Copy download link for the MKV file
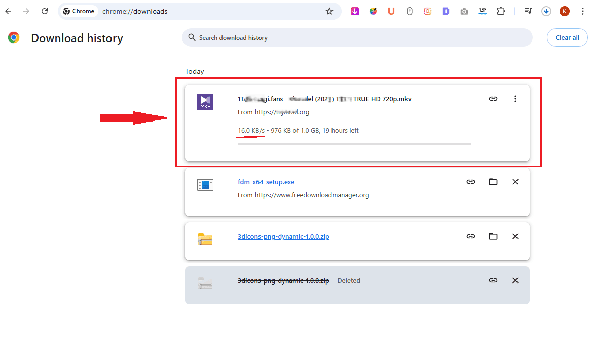Image resolution: width=591 pixels, height=364 pixels. coord(493,99)
